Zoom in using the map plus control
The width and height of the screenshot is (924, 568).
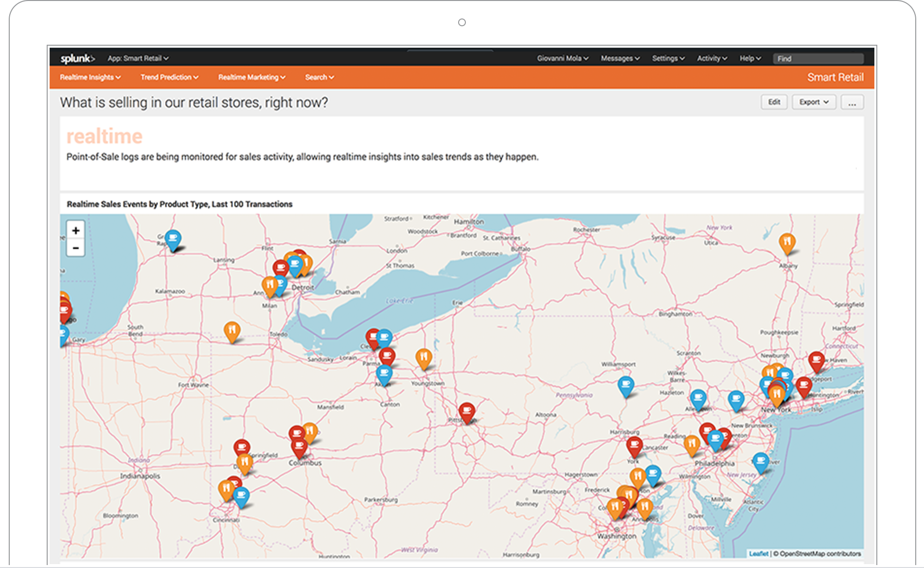coord(75,231)
